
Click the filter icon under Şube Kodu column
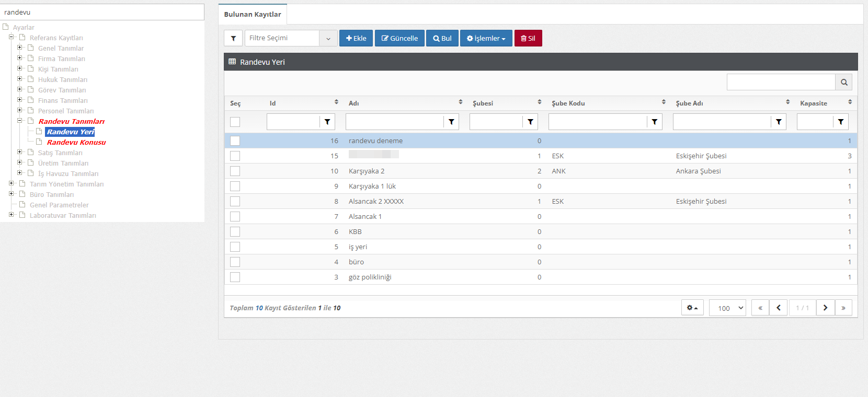654,122
